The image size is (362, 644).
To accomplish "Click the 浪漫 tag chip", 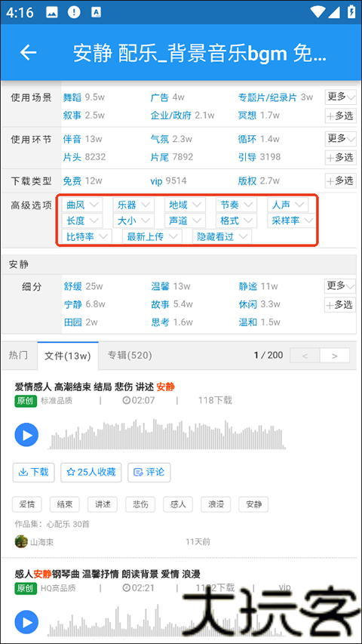I will pos(215,504).
